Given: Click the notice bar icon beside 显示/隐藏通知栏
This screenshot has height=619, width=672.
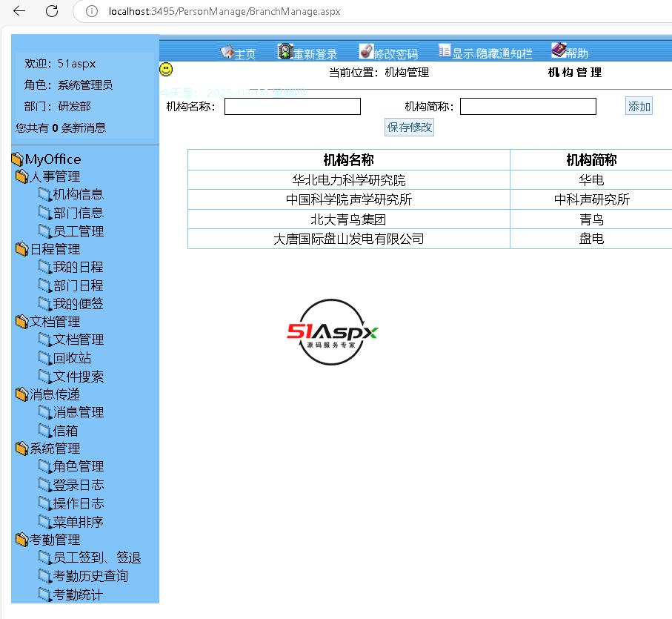Looking at the screenshot, I should pos(445,51).
